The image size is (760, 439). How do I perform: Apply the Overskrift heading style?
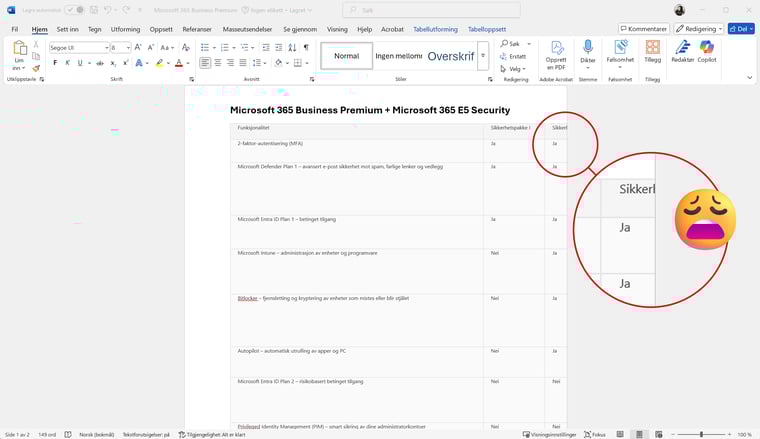click(451, 56)
